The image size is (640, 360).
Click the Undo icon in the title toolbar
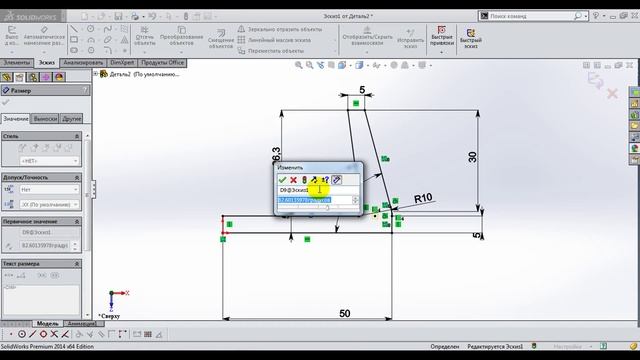click(152, 16)
